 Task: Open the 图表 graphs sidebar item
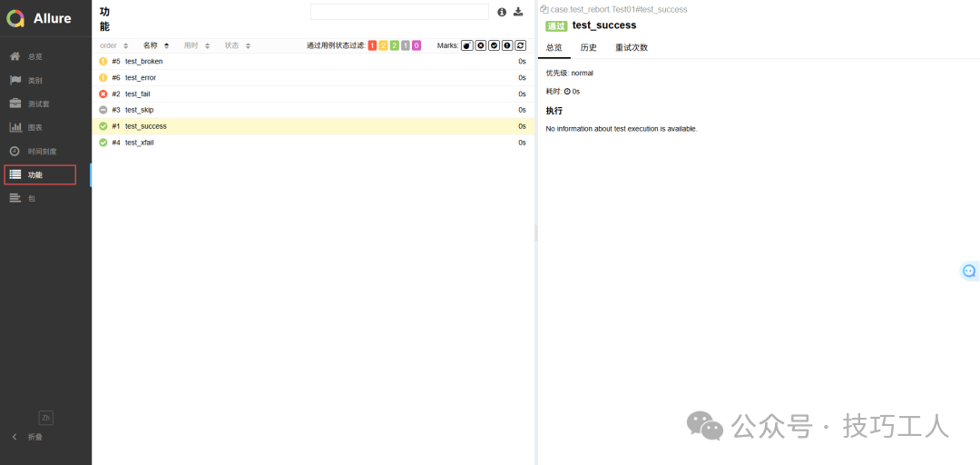click(x=45, y=128)
